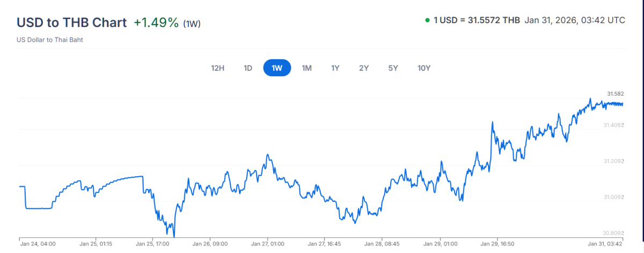Screen dimensions: 644x253
Task: Show the 1M chart range
Action: [x=306, y=68]
